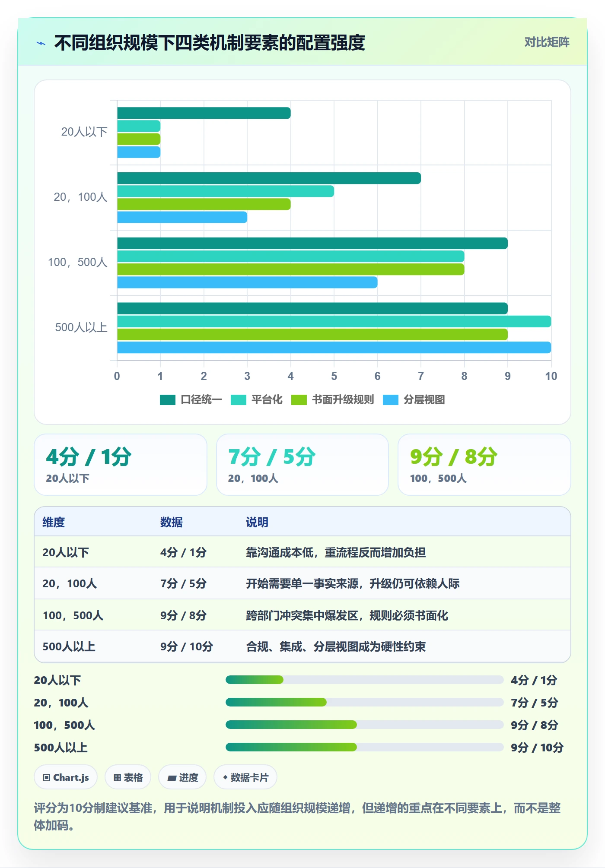Click the 维度 column header

(54, 522)
